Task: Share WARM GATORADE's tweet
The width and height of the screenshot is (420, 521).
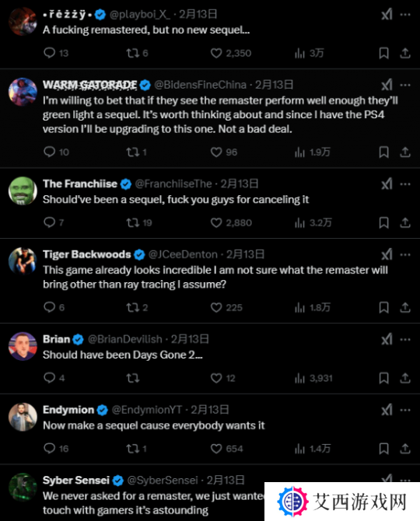Action: tap(404, 152)
